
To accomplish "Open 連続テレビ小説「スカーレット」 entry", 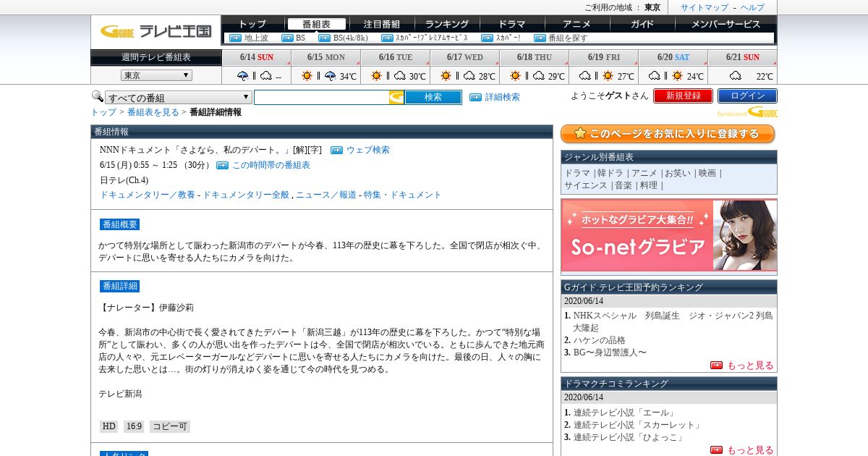I will tap(637, 425).
